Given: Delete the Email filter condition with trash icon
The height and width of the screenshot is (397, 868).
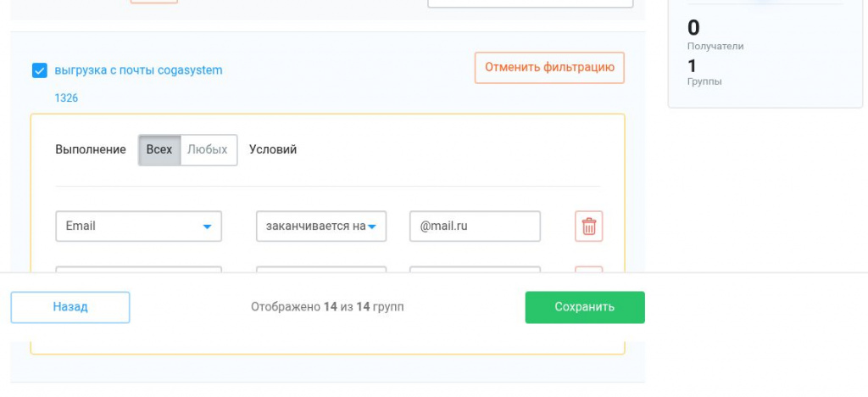Looking at the screenshot, I should coord(588,226).
